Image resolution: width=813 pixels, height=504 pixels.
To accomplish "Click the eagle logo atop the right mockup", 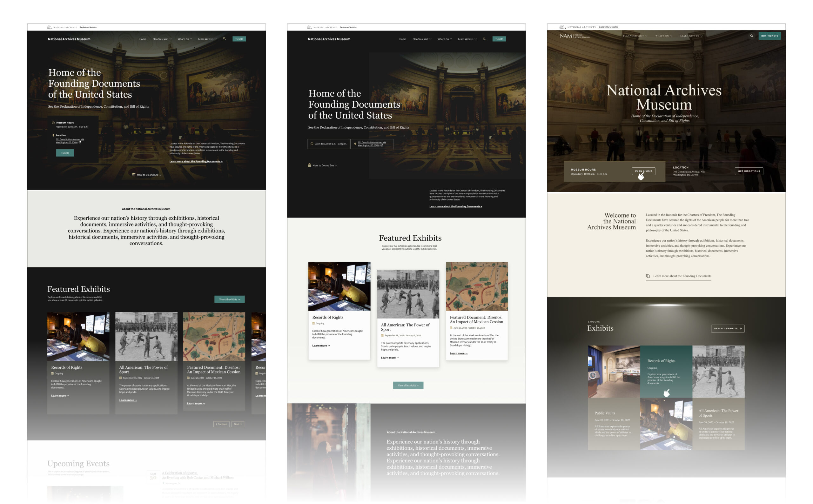I will tap(562, 27).
